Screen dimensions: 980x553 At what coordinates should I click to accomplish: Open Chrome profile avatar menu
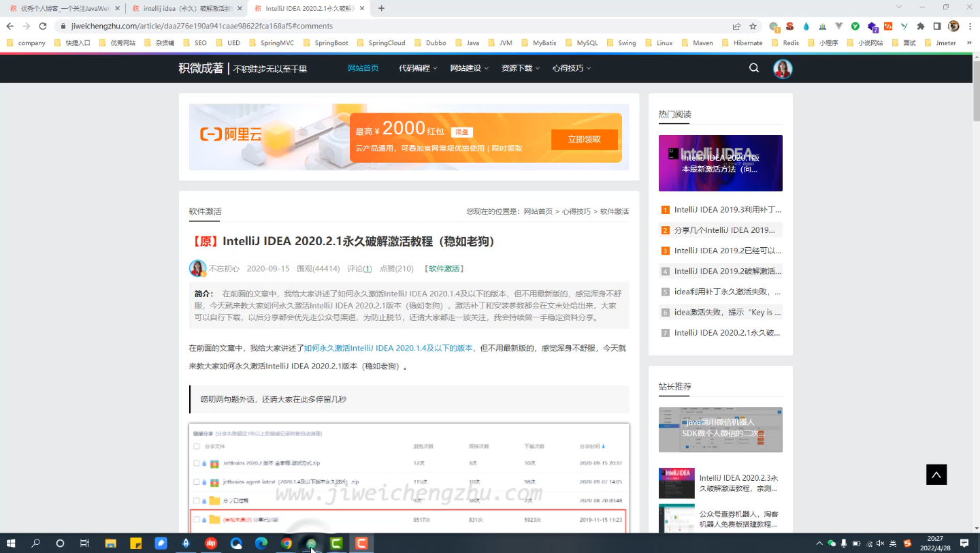coord(953,26)
